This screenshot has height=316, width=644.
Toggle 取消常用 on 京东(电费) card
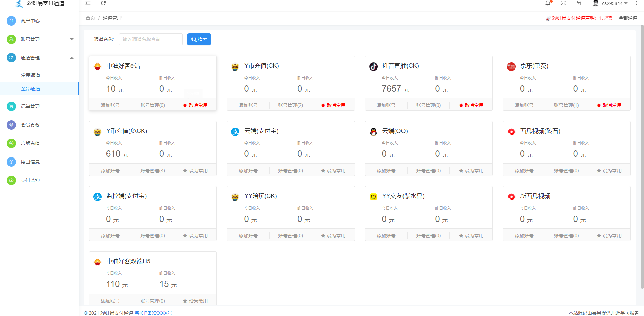coord(609,105)
